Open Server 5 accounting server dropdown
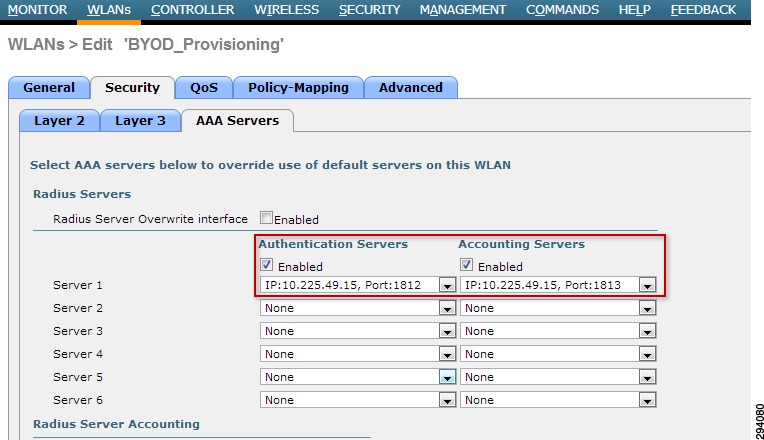 558,377
